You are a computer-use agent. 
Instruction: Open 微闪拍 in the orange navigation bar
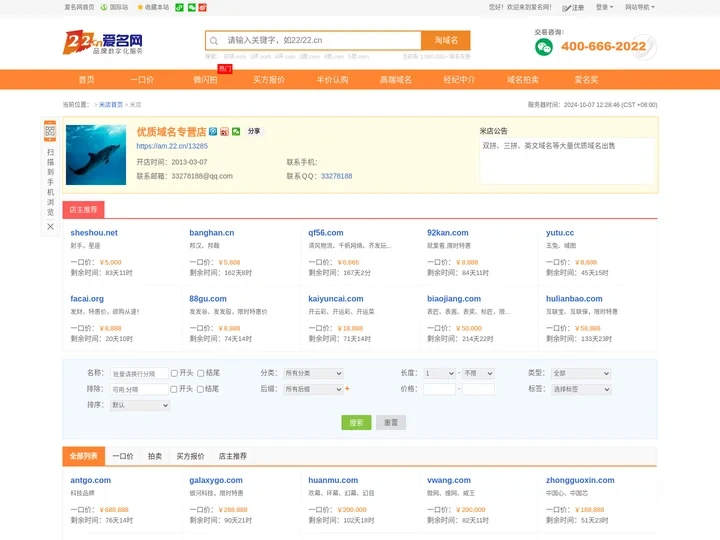pos(205,80)
